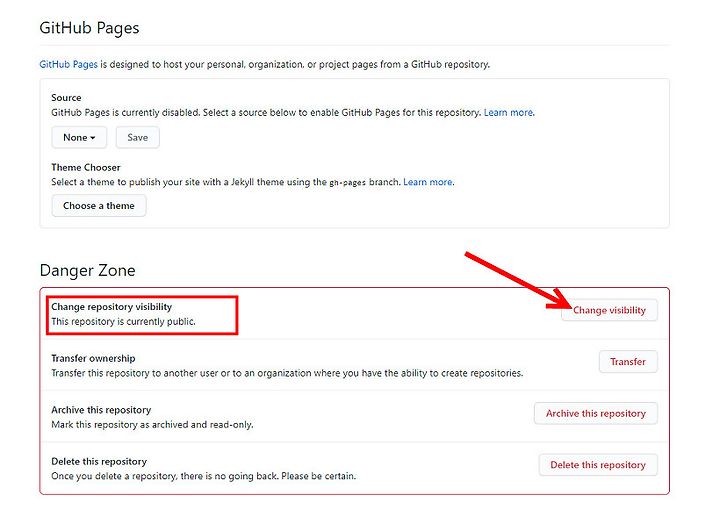The width and height of the screenshot is (720, 510).
Task: Click the Source label
Action: 66,97
